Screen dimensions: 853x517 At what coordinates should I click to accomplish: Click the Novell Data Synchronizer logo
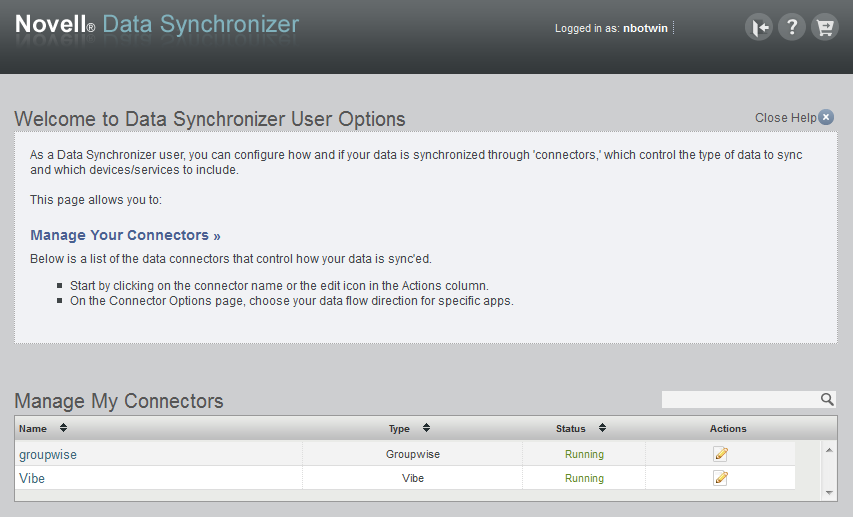157,24
